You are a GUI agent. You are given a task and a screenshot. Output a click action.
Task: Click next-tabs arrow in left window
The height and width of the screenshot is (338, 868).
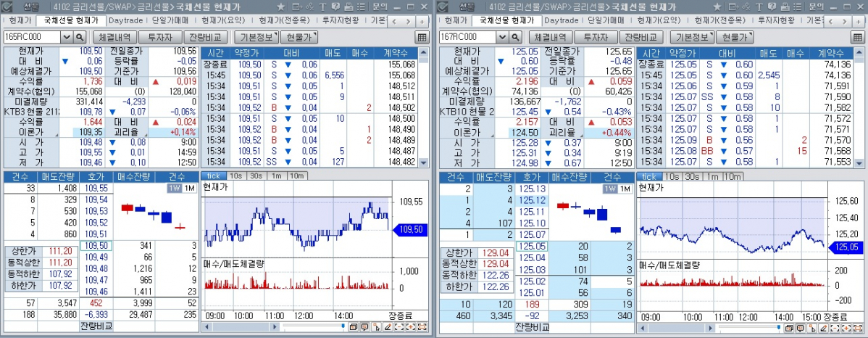pos(408,21)
